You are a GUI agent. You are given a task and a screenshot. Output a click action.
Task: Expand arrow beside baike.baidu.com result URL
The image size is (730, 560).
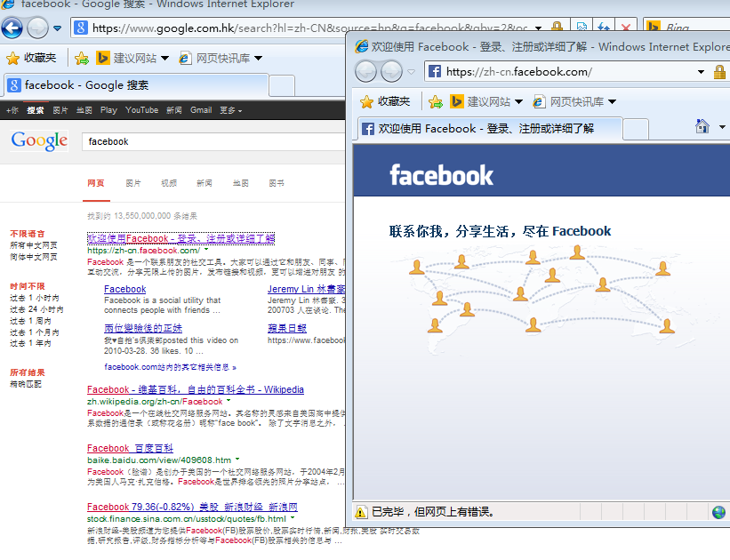click(237, 460)
